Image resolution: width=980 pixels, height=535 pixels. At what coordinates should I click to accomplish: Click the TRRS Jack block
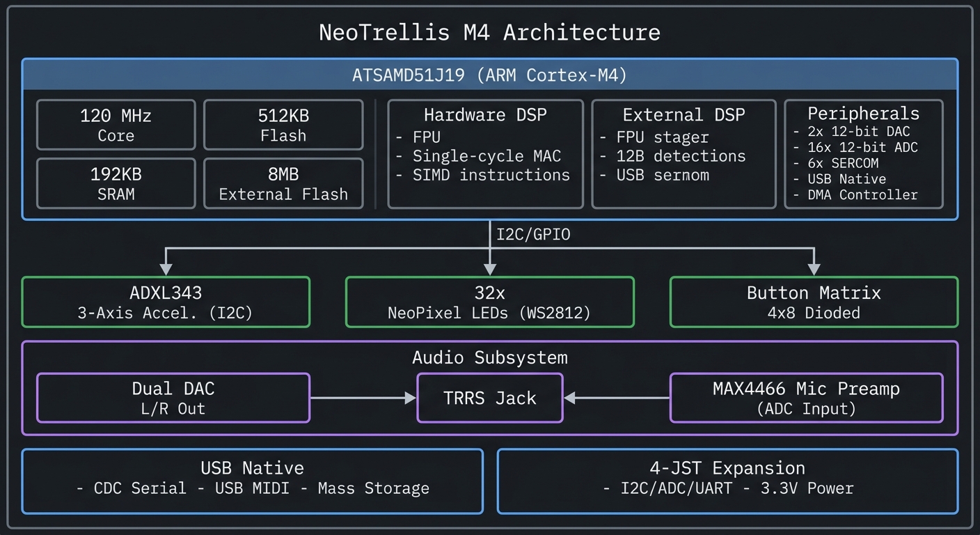(x=489, y=398)
